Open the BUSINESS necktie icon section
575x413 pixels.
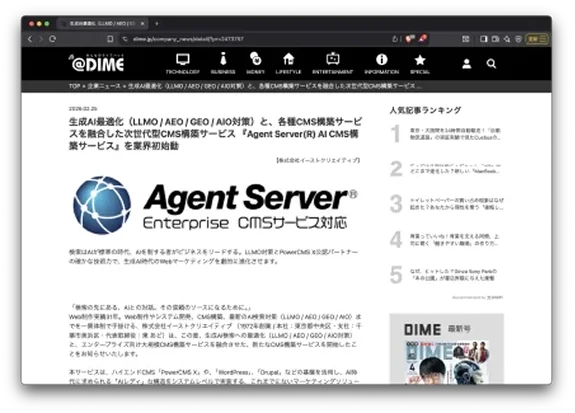(223, 64)
